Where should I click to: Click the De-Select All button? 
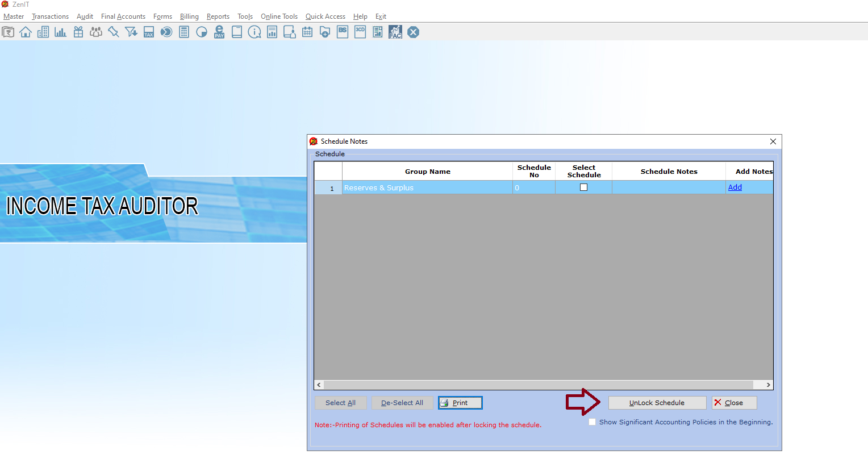(x=402, y=403)
